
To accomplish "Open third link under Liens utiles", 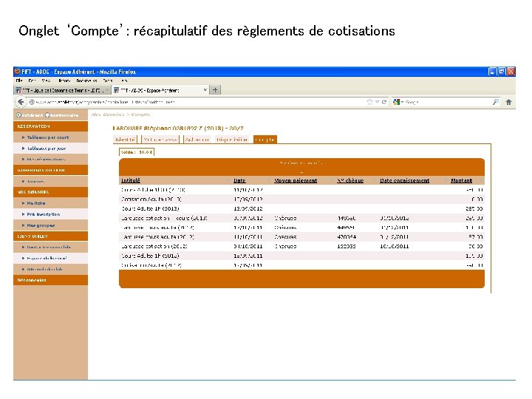I will coord(44,269).
